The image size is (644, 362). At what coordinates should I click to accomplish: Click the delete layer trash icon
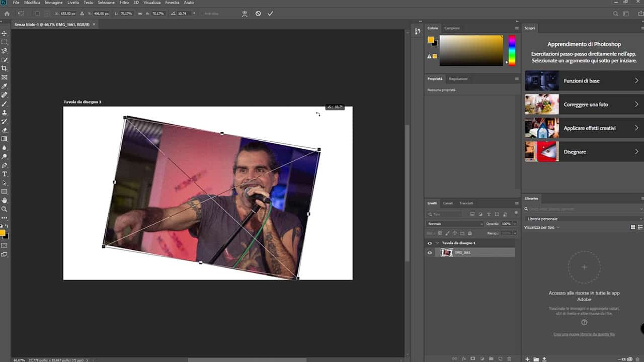(509, 358)
